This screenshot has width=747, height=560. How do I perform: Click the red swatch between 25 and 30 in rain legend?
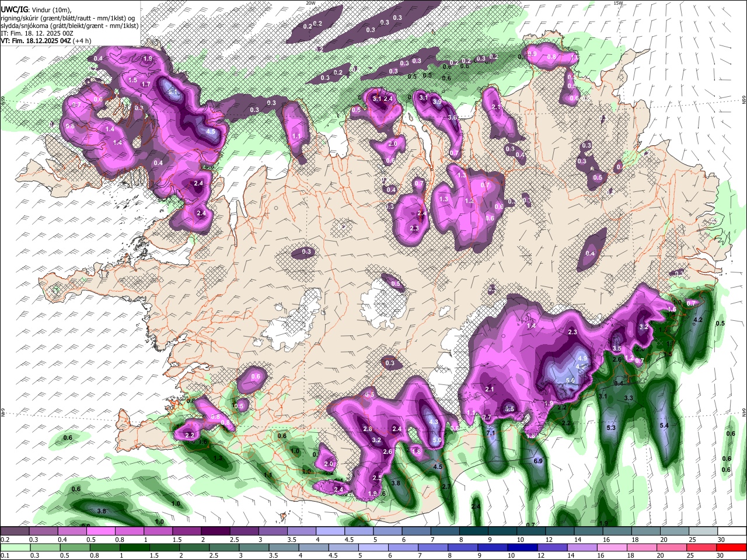tap(703, 547)
